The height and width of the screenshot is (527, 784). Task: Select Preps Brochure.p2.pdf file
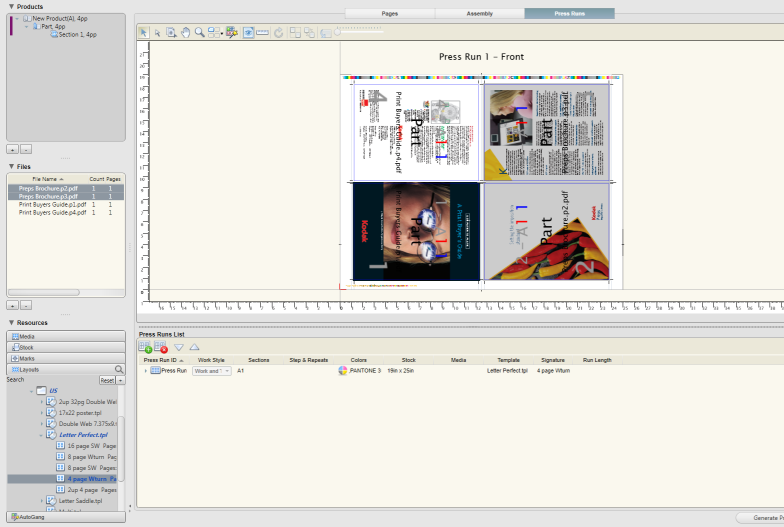pos(66,188)
